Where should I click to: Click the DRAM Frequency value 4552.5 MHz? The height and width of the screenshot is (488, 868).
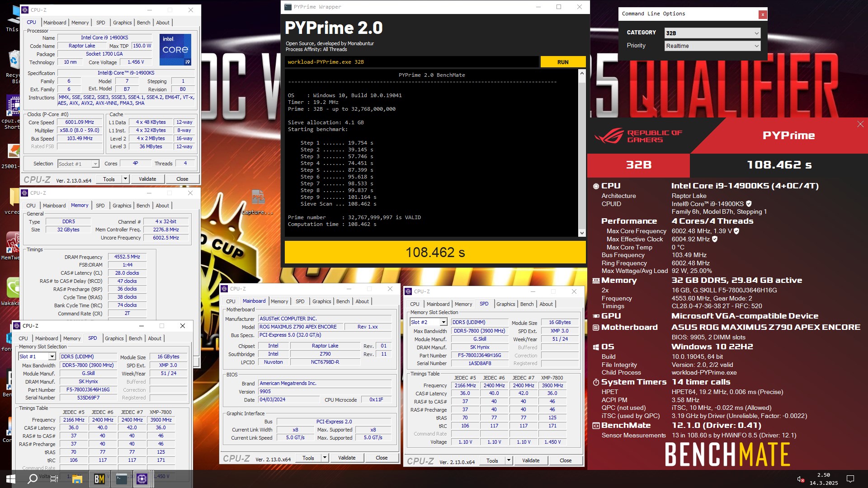pos(127,257)
